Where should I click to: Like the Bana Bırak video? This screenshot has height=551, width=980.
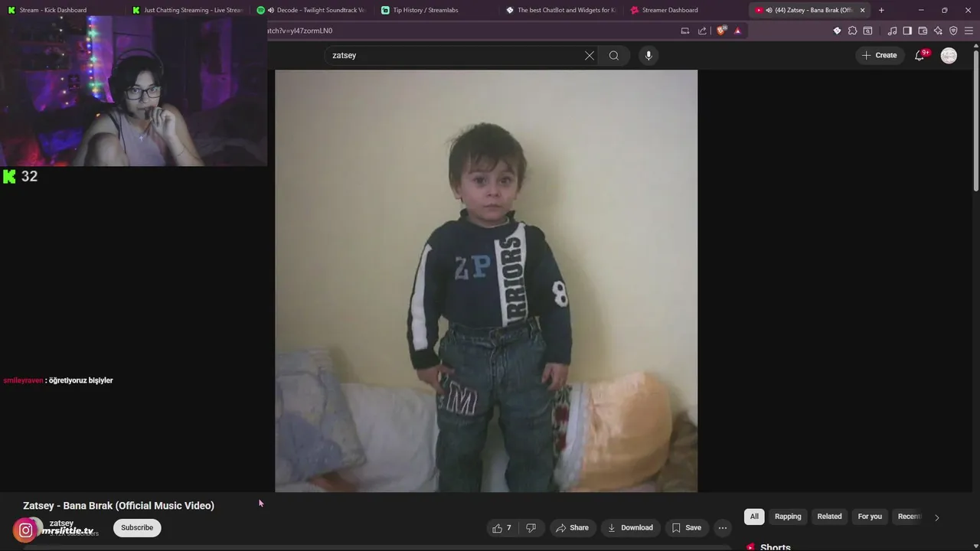[x=502, y=528]
